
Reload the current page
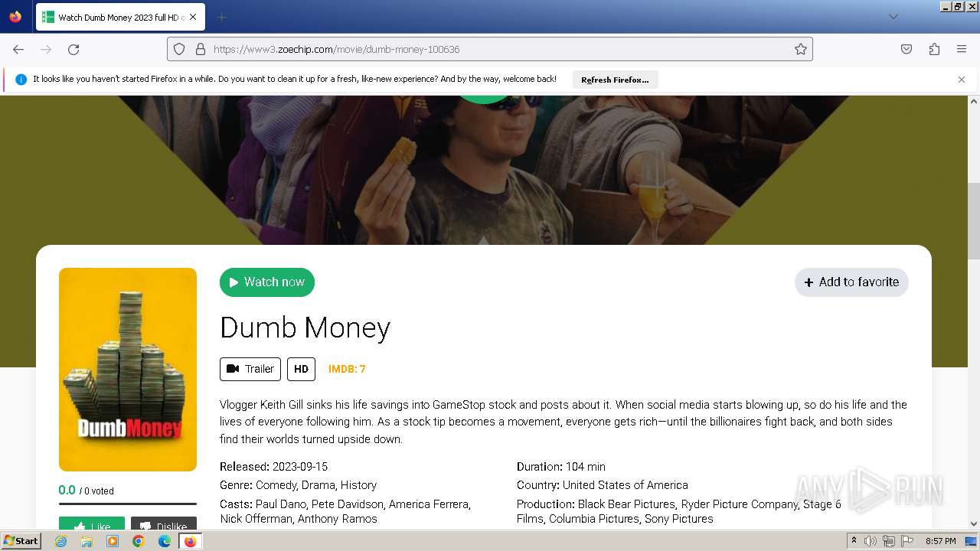(73, 49)
